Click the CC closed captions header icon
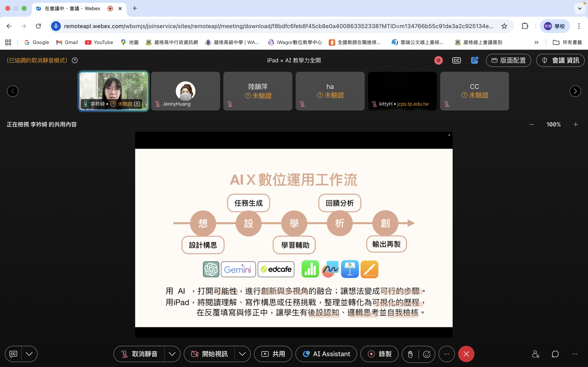This screenshot has width=588, height=367. coord(456,60)
